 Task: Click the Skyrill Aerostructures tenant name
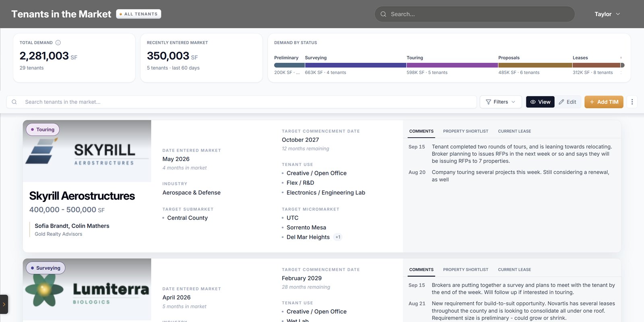pos(82,196)
